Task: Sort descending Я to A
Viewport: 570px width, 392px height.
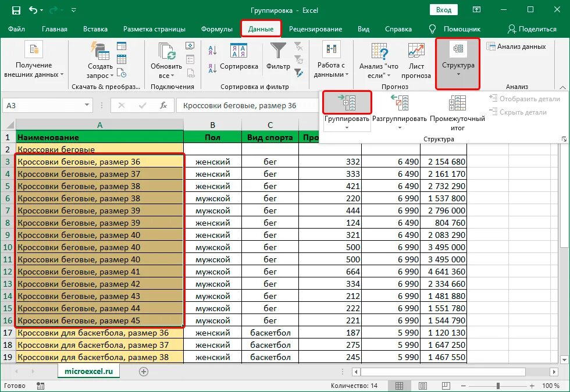Action: (x=212, y=68)
